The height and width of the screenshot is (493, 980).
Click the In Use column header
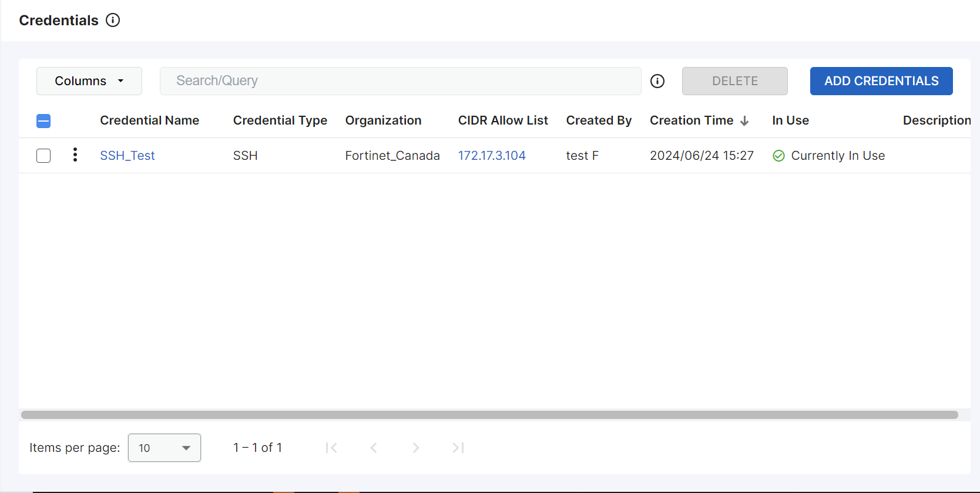(790, 120)
